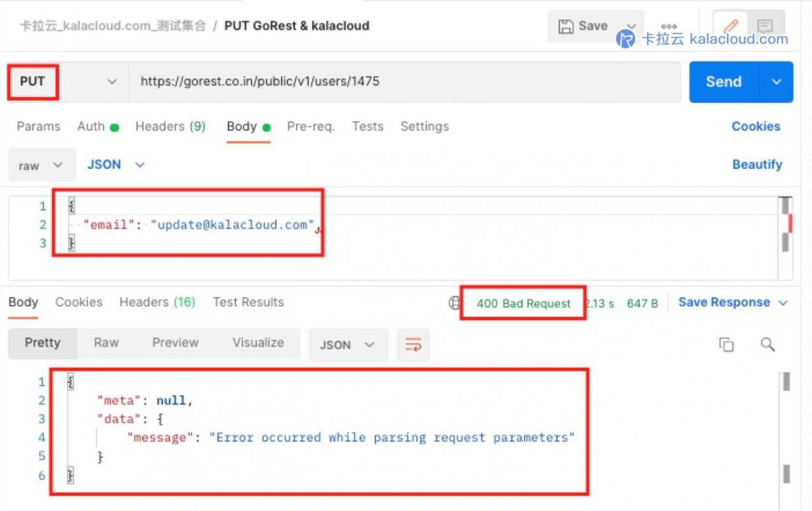
Task: Click the PUT GoRest & kalacloud title
Action: click(297, 26)
